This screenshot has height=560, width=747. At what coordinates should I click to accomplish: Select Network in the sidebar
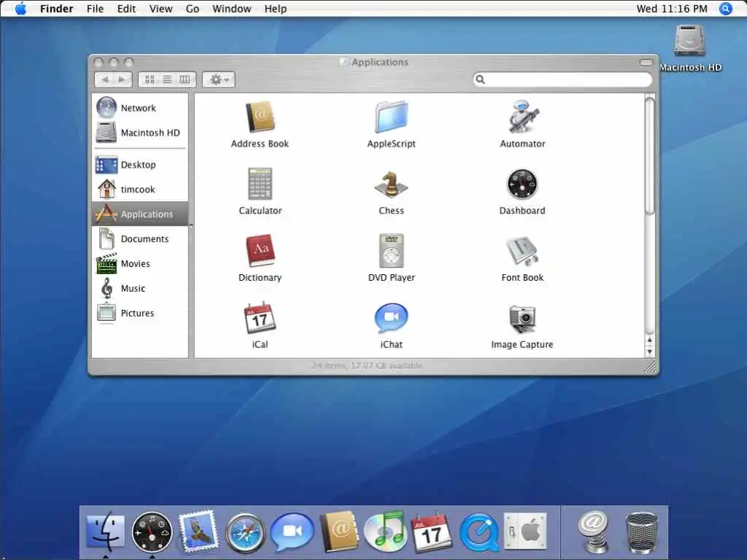pyautogui.click(x=140, y=108)
